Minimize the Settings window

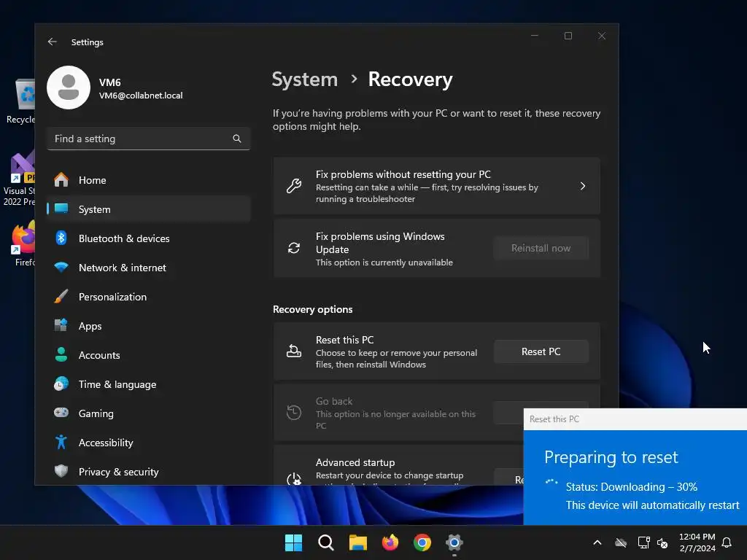point(535,36)
